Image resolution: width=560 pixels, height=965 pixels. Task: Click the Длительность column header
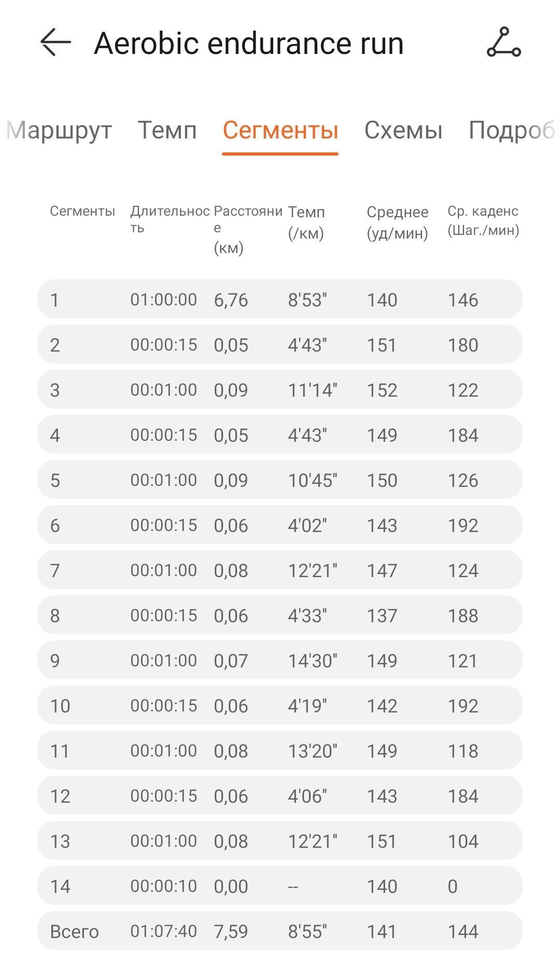[x=170, y=219]
